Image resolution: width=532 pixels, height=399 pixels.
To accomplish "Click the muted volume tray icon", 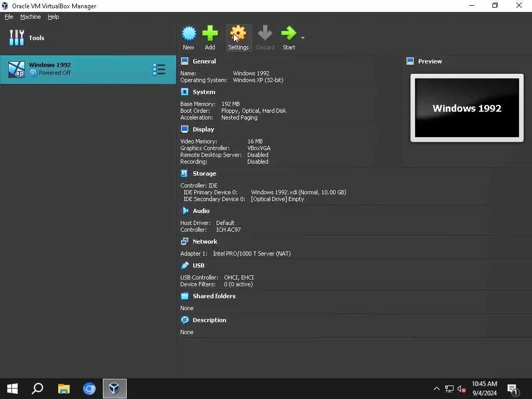I will pos(461,389).
